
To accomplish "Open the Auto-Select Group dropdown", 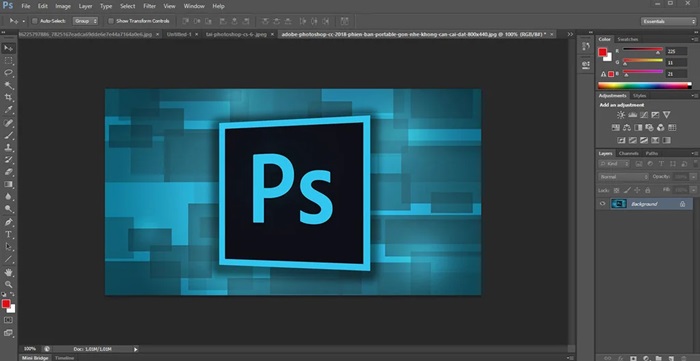I will pos(85,21).
